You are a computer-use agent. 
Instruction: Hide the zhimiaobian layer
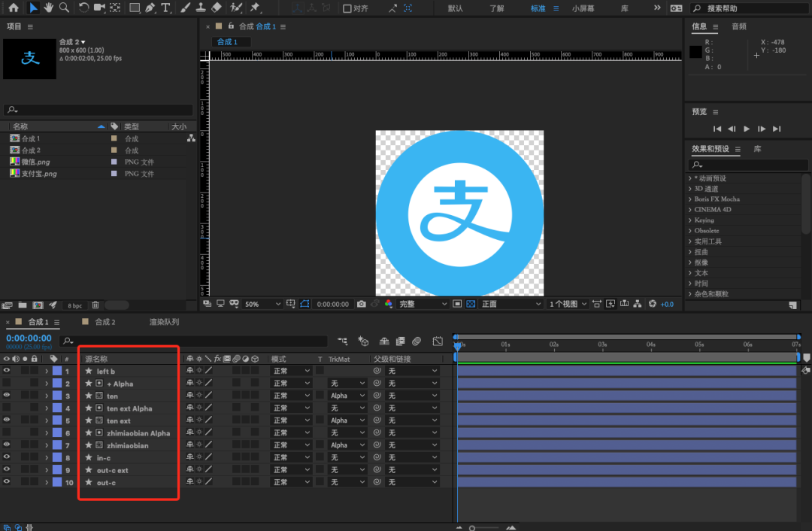[7, 445]
